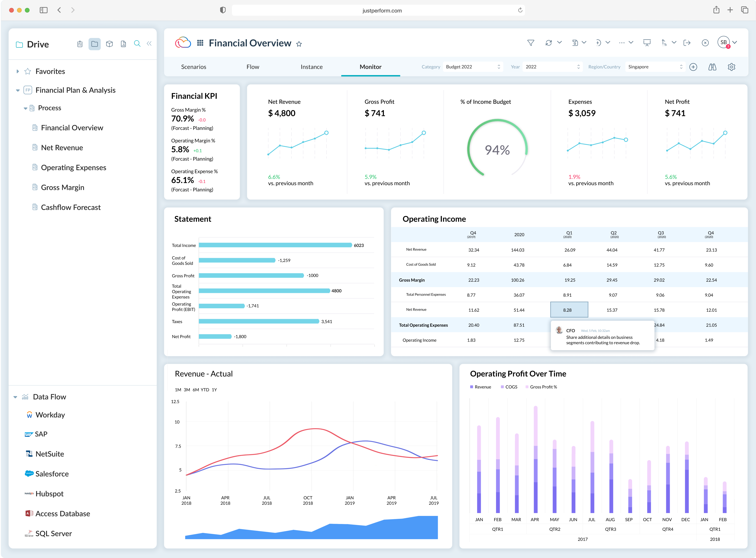Select the highlighted 8.28 table cell

[569, 310]
